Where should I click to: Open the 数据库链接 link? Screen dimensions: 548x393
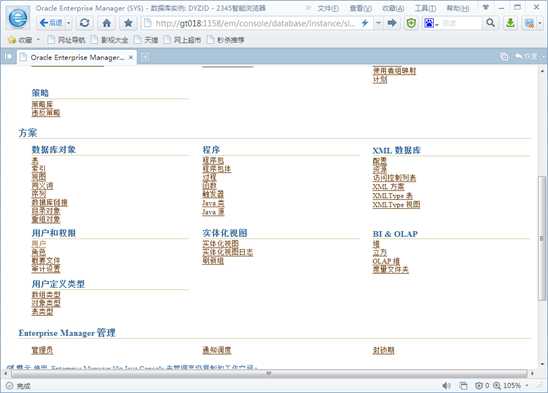(x=49, y=202)
